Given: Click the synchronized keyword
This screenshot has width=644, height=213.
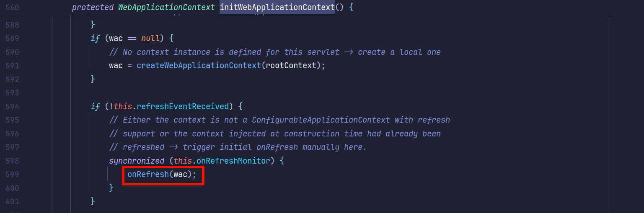Looking at the screenshot, I should pyautogui.click(x=137, y=161).
